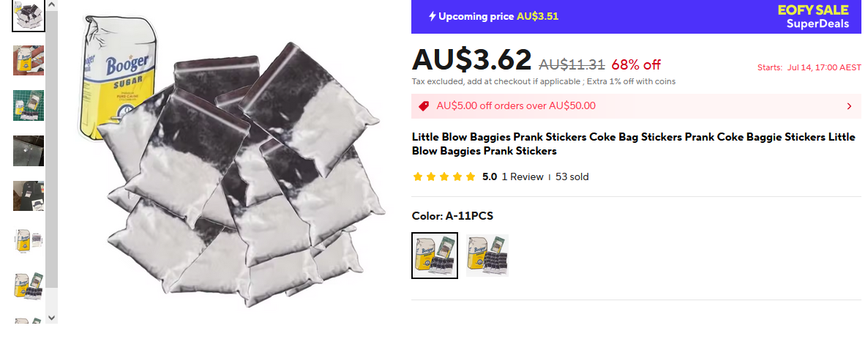868x342 pixels.
Task: Click the EOFY SALE SuperDeals banner label
Action: click(813, 17)
